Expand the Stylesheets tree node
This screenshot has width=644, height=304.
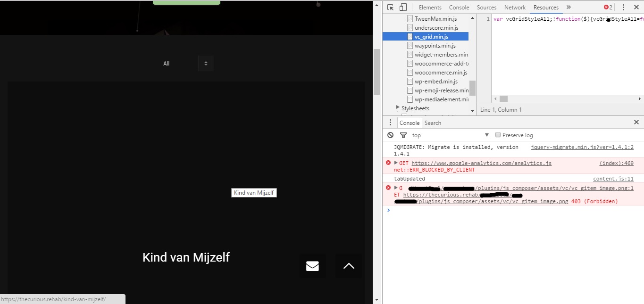[398, 108]
